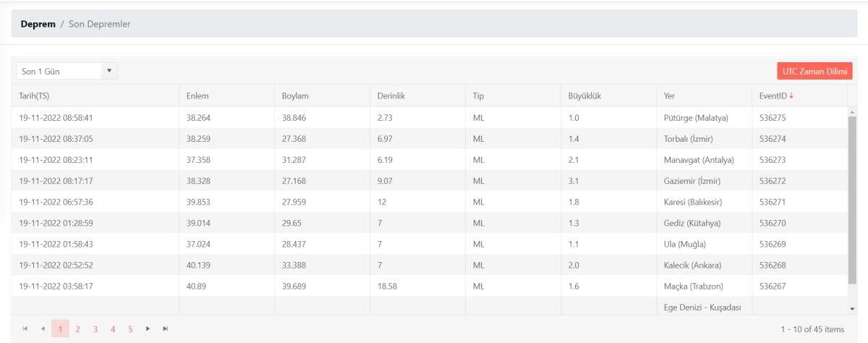Click the Yer column header
The image size is (868, 343).
tap(669, 96)
